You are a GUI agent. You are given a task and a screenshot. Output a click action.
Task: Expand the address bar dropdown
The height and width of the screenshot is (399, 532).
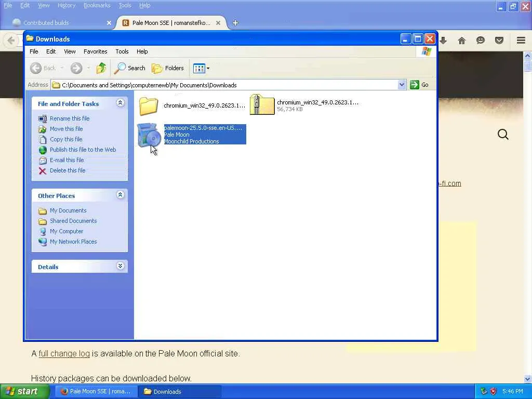[402, 85]
